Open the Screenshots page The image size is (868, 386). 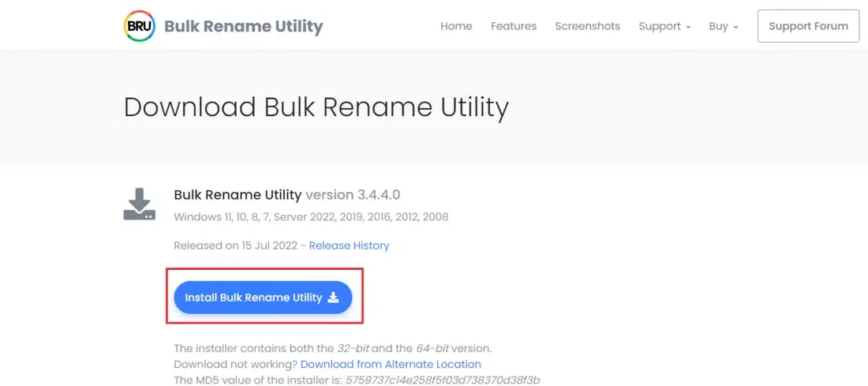click(588, 26)
